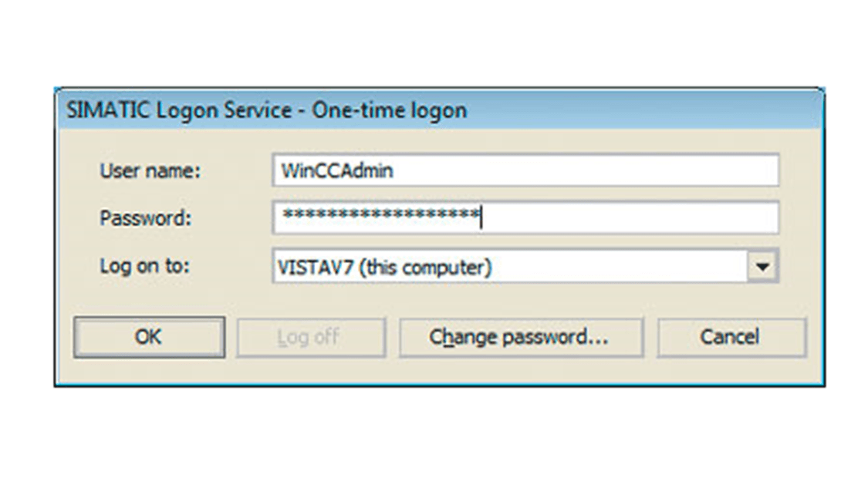Open the Log on to dropdown arrow
The width and height of the screenshot is (868, 488).
[x=763, y=266]
